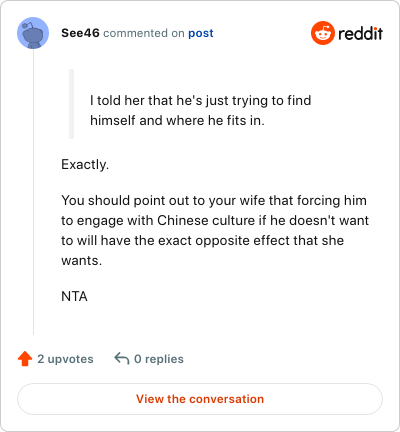The image size is (400, 432).
Task: Open the "0 replies" label
Action: [x=159, y=359]
